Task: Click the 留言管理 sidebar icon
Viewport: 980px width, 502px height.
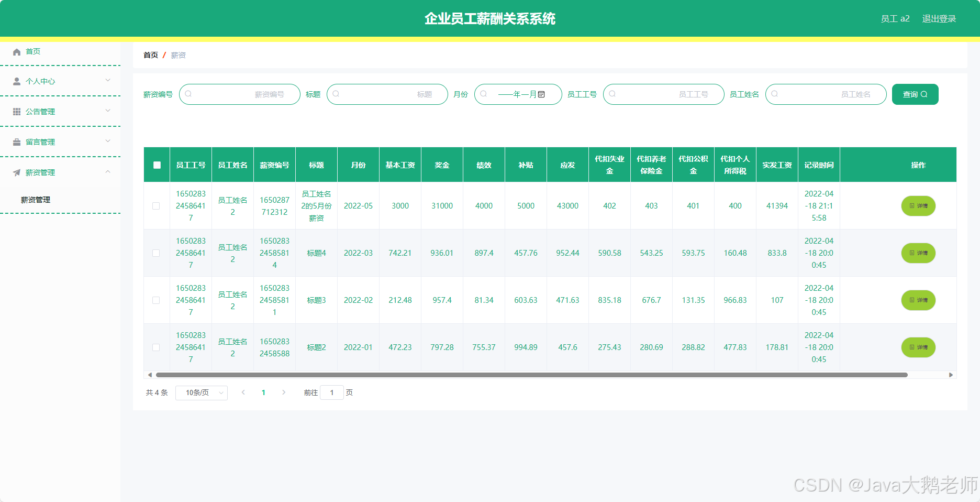Action: (16, 141)
